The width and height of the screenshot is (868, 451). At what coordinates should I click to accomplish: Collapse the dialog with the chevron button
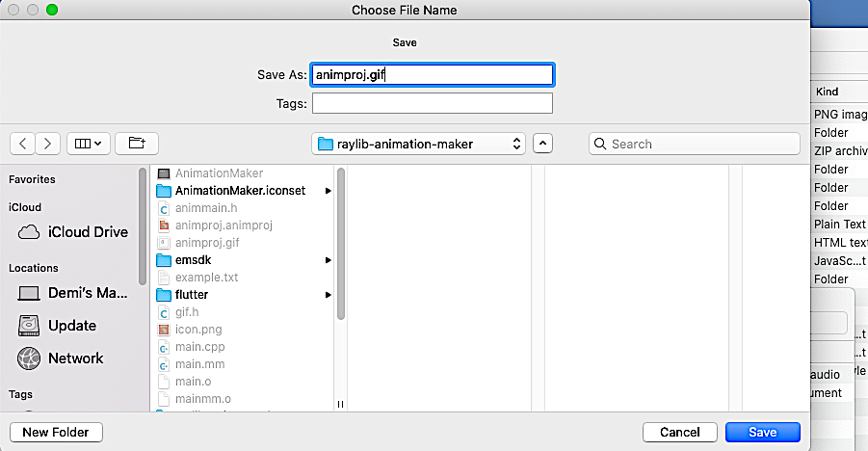[543, 144]
